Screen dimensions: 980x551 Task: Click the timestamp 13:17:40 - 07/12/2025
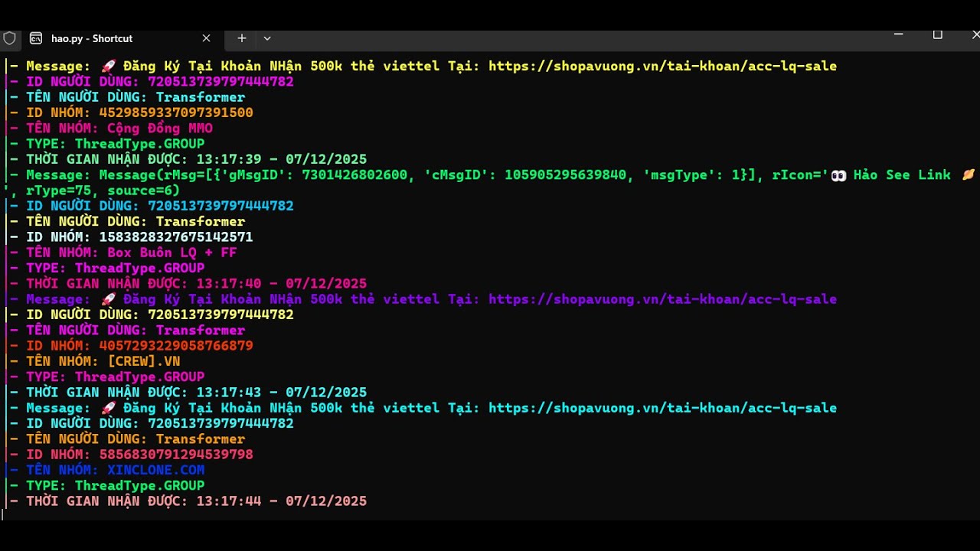point(282,284)
